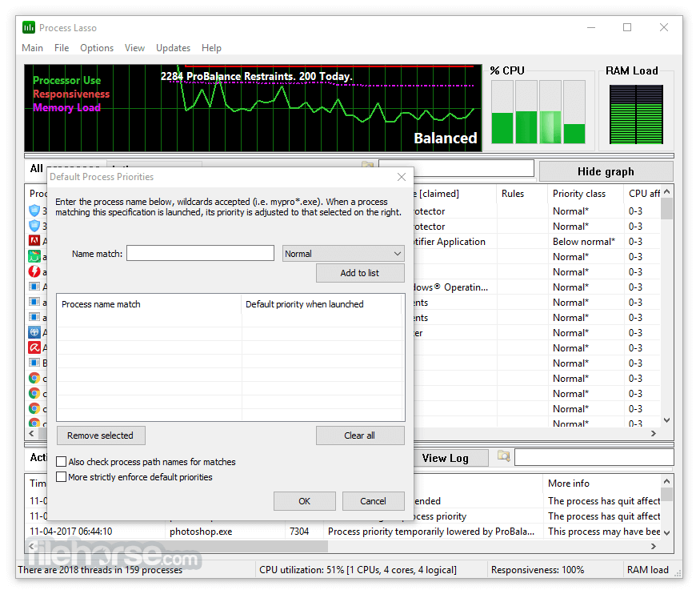Image resolution: width=700 pixels, height=594 pixels.
Task: Enable Also check process path names
Action: pos(62,462)
